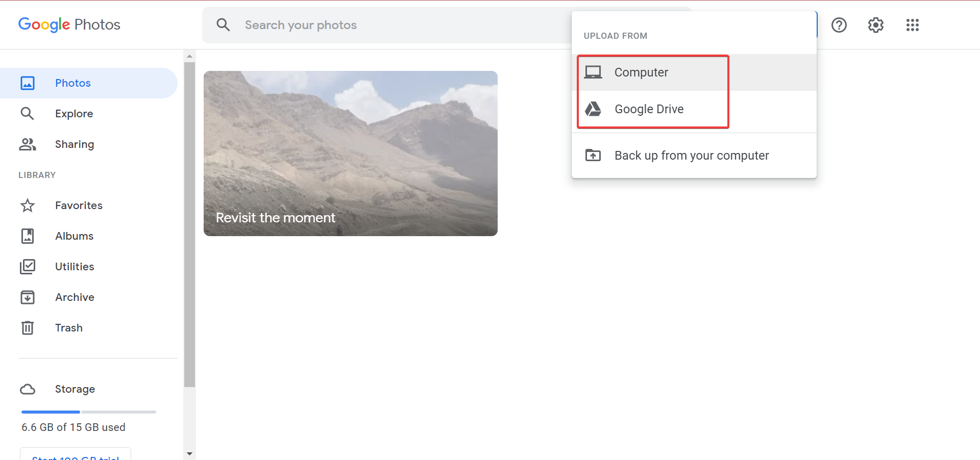Click the Trash bin icon
Screen dimensions: 980x460
pyautogui.click(x=28, y=328)
